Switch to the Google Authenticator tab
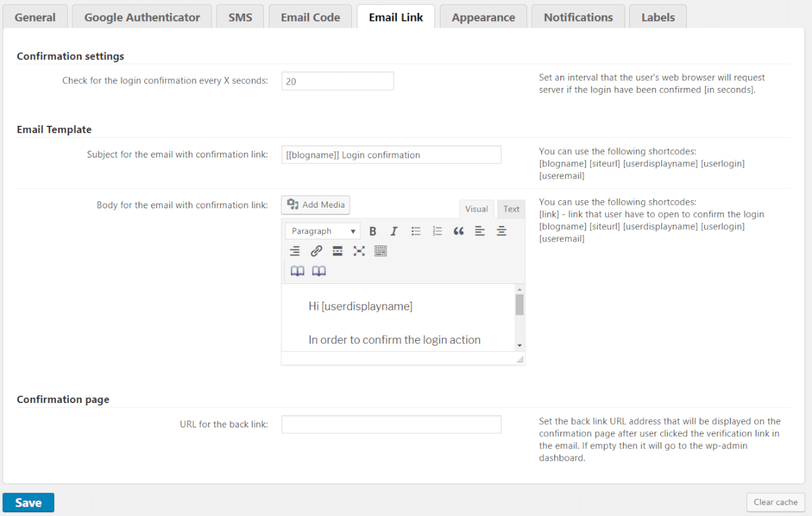 142,18
